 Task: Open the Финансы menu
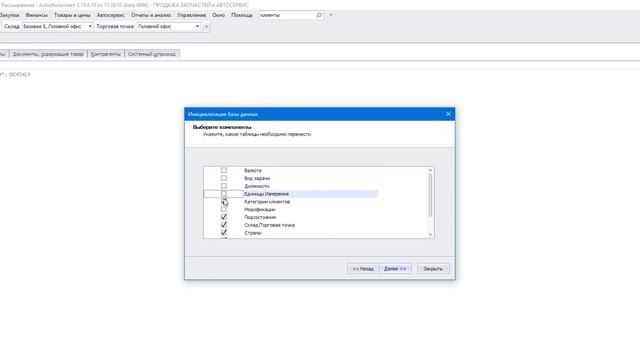point(36,15)
